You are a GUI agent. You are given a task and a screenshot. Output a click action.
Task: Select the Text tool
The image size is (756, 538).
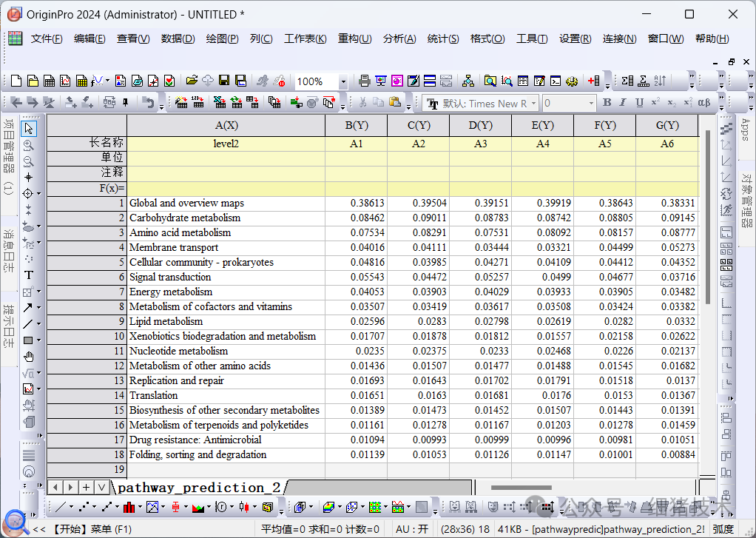click(x=29, y=275)
